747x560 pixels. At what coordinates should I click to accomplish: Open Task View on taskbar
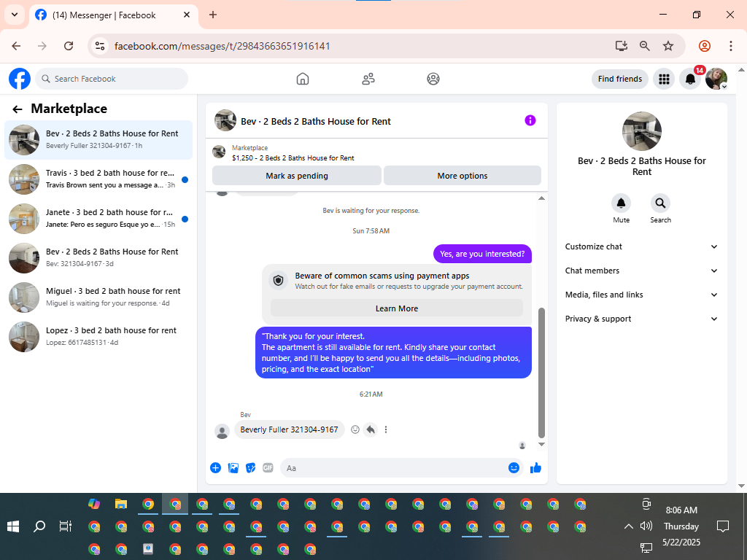65,526
